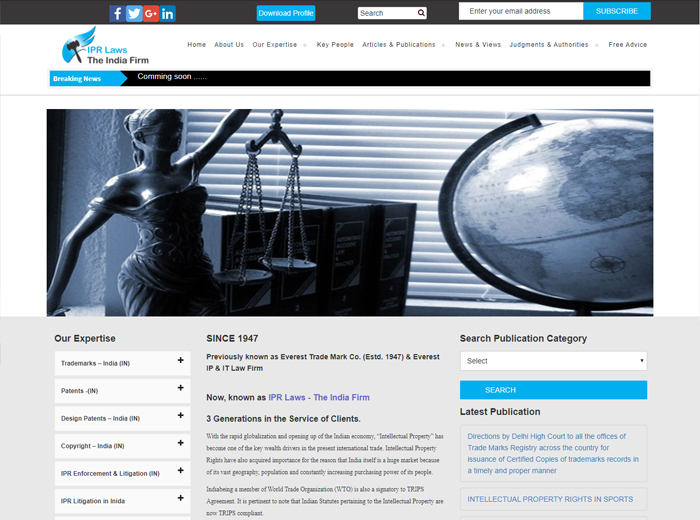
Task: Go to Key People menu item
Action: pyautogui.click(x=335, y=45)
